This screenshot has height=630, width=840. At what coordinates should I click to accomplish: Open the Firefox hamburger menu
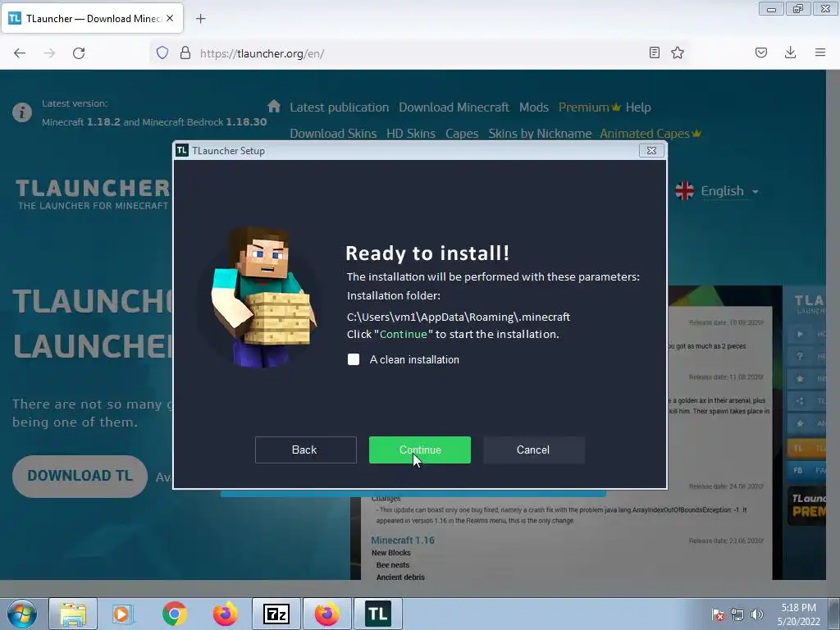(820, 52)
